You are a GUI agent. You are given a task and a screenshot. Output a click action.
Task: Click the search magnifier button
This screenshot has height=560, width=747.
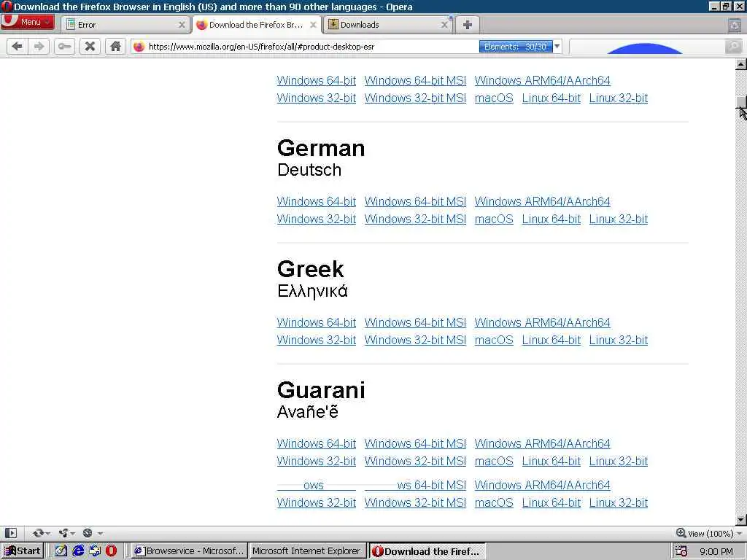pos(734,46)
